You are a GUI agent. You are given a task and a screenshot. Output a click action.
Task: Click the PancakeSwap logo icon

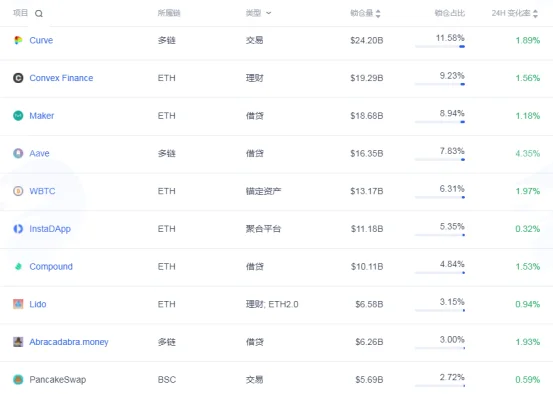[x=18, y=379]
